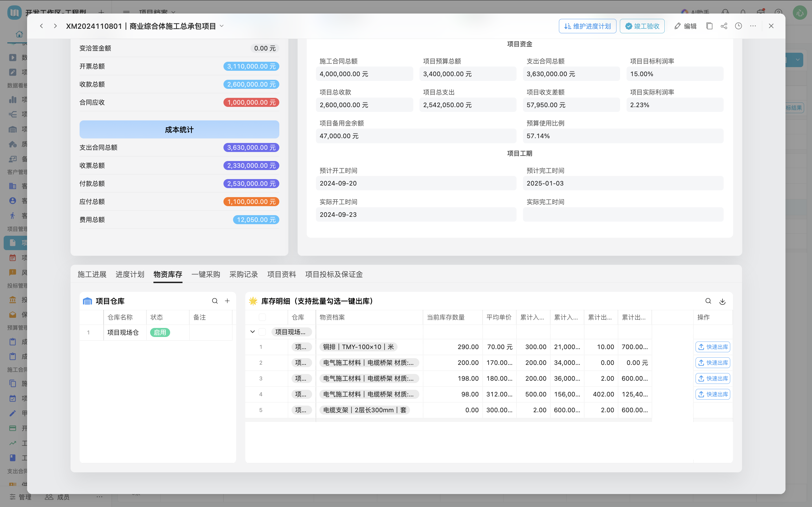Click 费用总额 value 12,050.00 元
The height and width of the screenshot is (507, 812).
click(256, 220)
